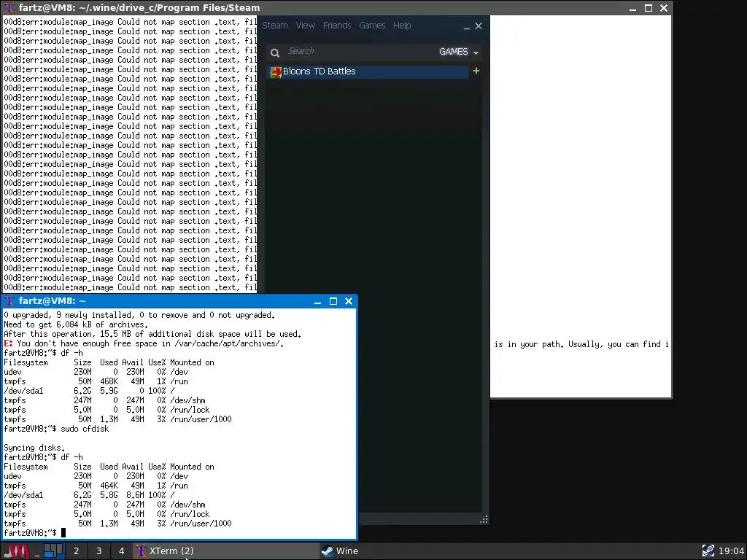Close the Steam mini library window

pyautogui.click(x=479, y=26)
